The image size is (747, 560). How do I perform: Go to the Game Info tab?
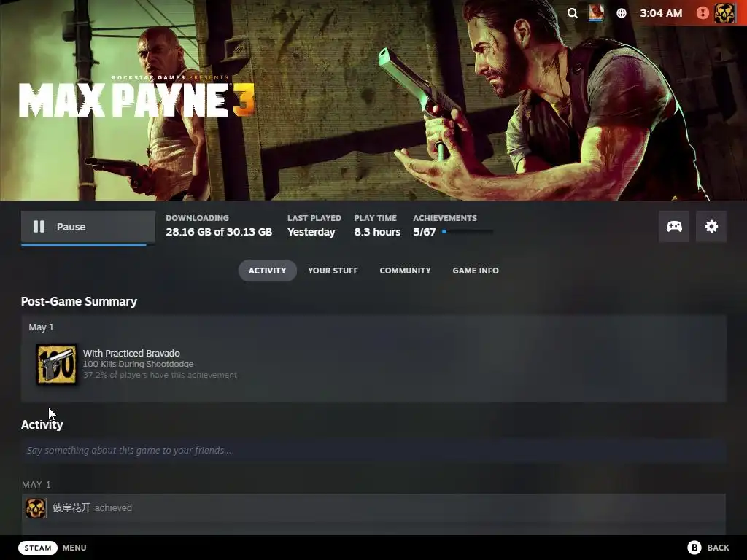click(476, 271)
